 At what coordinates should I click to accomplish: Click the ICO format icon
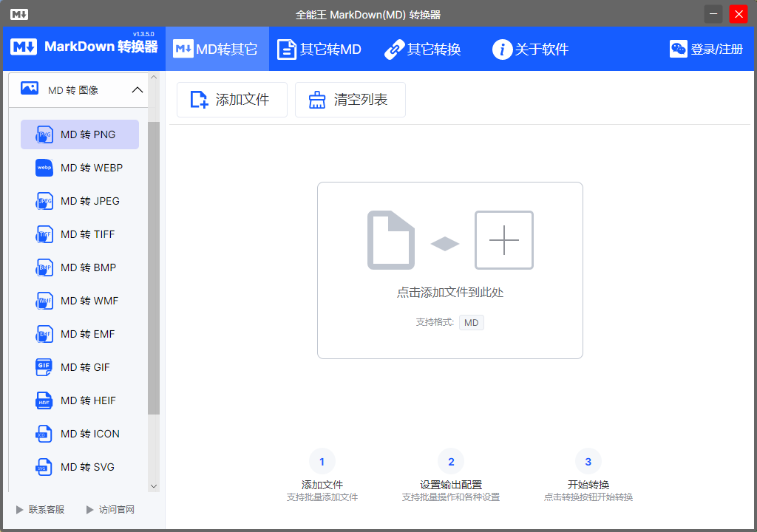[x=44, y=434]
